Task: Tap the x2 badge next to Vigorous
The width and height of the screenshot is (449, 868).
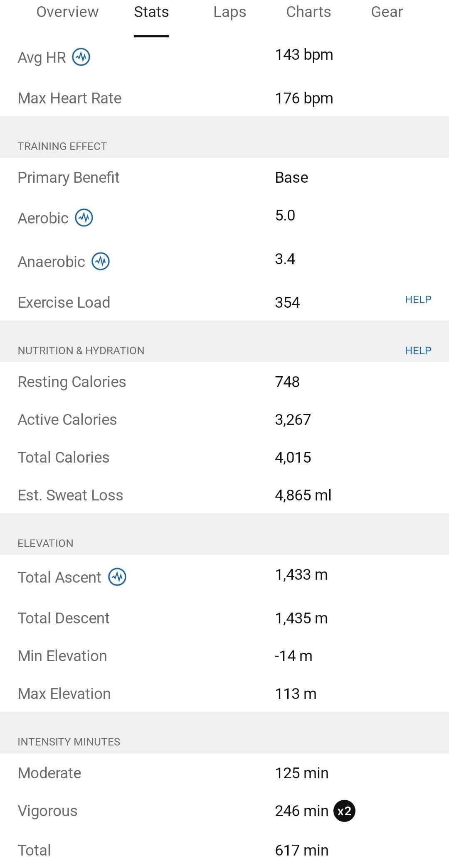Action: coord(344,811)
